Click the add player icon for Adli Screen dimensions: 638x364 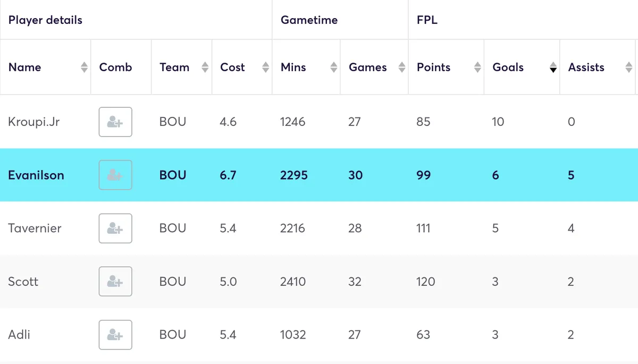115,334
